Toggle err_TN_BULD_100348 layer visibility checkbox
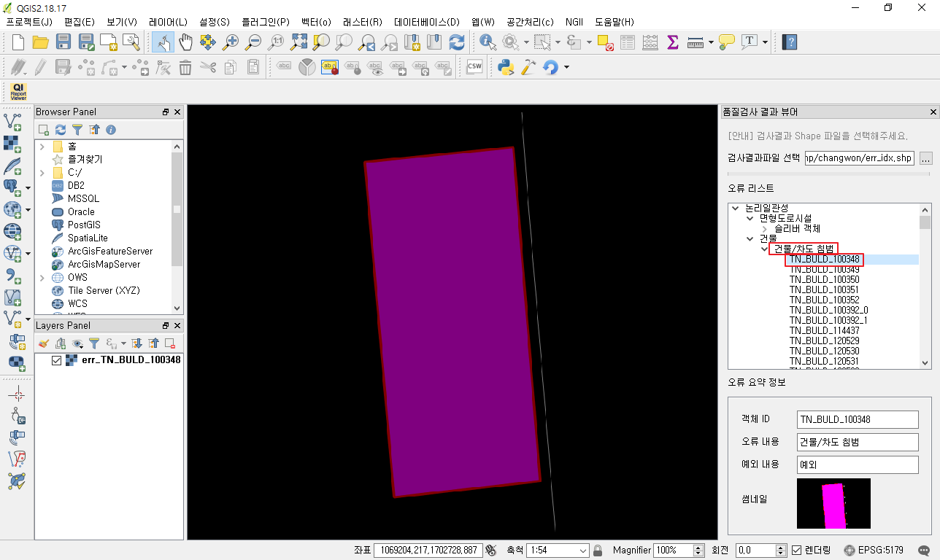Image resolution: width=940 pixels, height=560 pixels. click(57, 360)
